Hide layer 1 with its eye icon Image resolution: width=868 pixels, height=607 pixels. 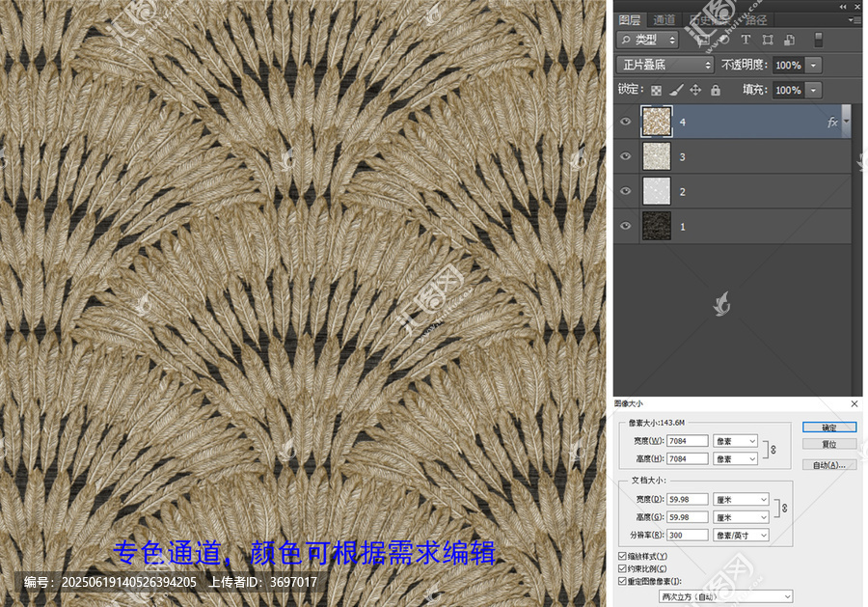[626, 226]
